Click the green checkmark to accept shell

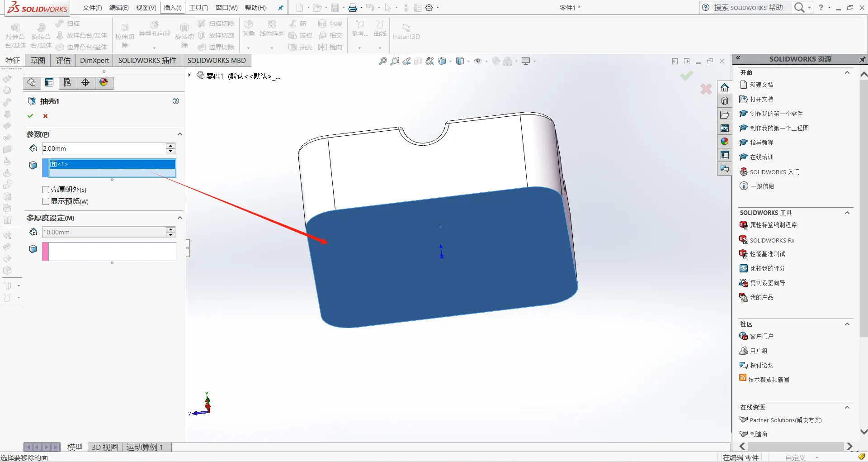point(30,116)
